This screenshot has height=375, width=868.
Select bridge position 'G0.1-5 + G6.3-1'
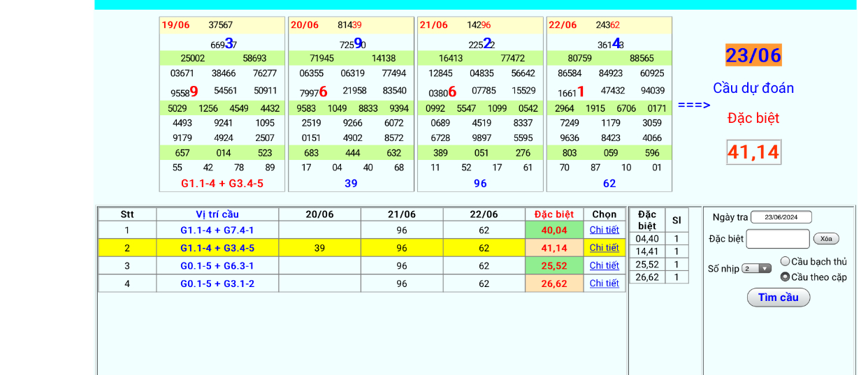coord(217,266)
